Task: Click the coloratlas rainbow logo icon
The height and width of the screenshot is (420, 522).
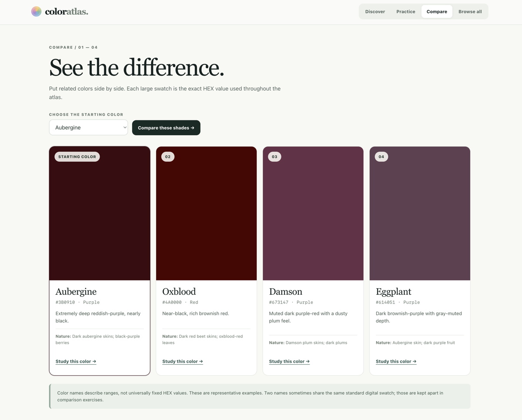Action: 37,12
